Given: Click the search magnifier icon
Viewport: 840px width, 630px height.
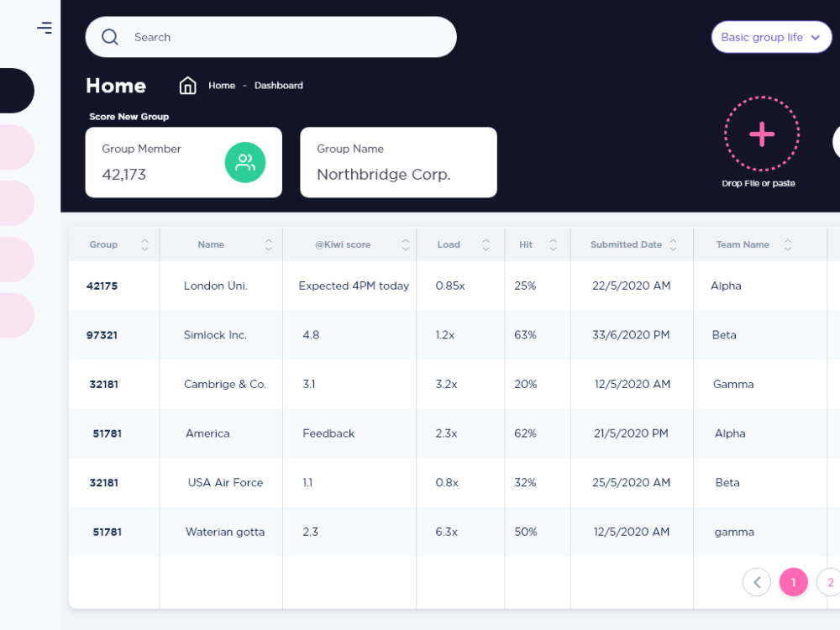Looking at the screenshot, I should [x=110, y=37].
